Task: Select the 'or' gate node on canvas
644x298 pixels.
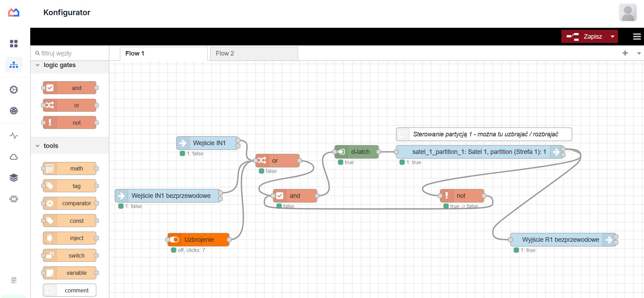Action: 277,161
